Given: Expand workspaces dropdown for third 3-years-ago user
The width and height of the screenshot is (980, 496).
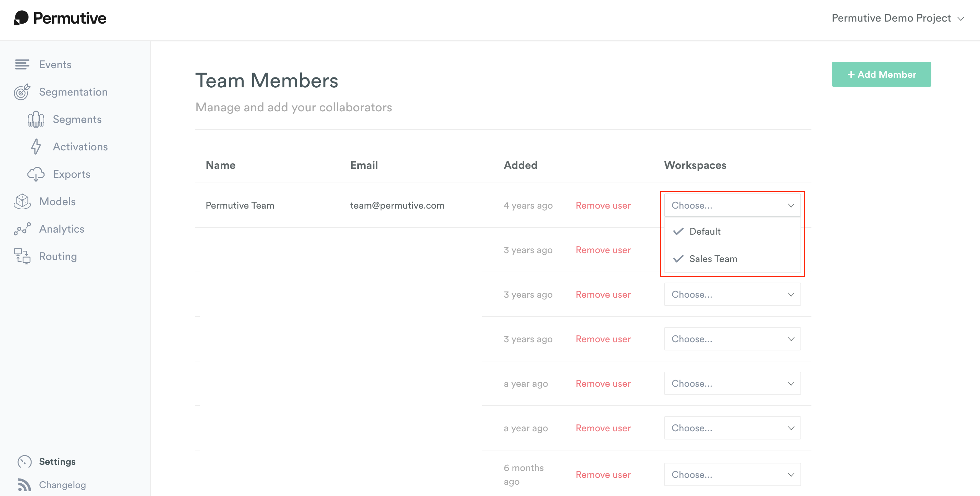Looking at the screenshot, I should click(732, 339).
